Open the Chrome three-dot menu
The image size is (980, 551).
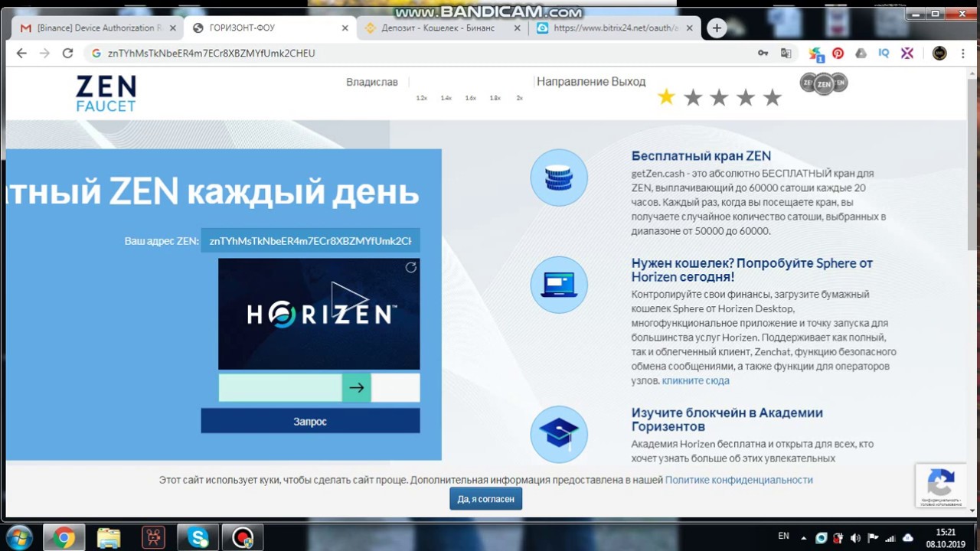[962, 53]
